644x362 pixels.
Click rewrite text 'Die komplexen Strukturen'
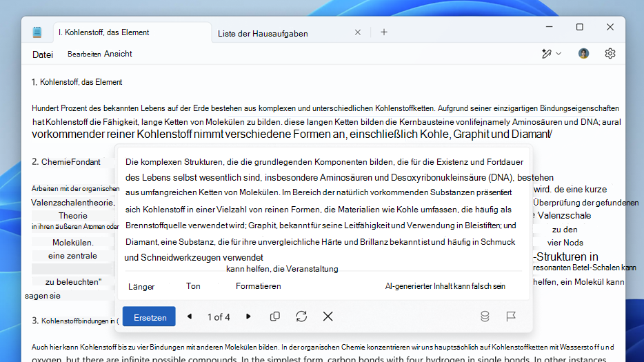[x=175, y=162]
